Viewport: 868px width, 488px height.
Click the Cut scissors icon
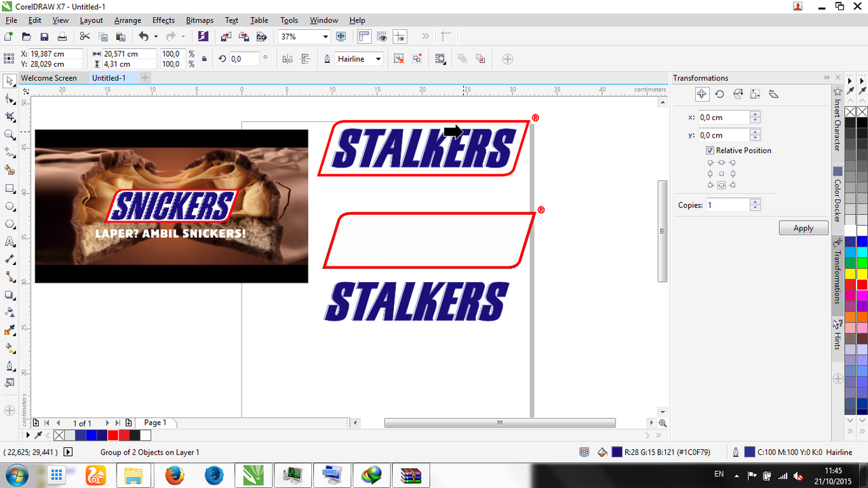(86, 37)
